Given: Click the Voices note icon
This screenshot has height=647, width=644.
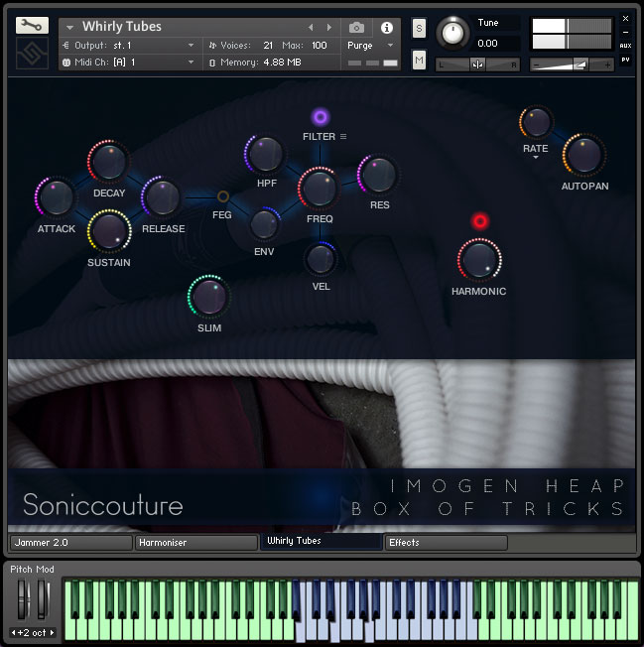Looking at the screenshot, I should 212,46.
